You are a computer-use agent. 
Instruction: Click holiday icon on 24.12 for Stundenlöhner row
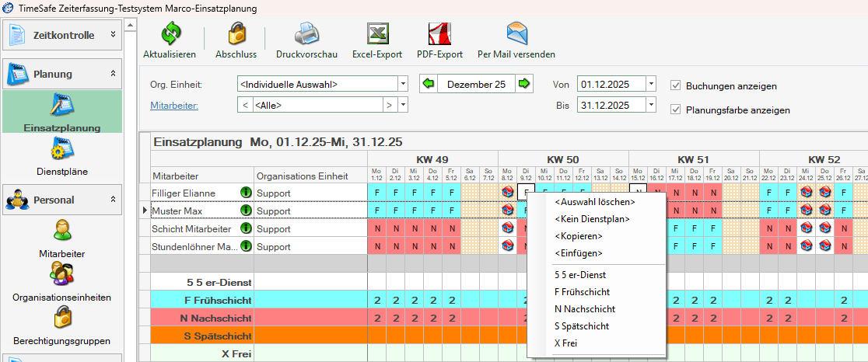806,246
